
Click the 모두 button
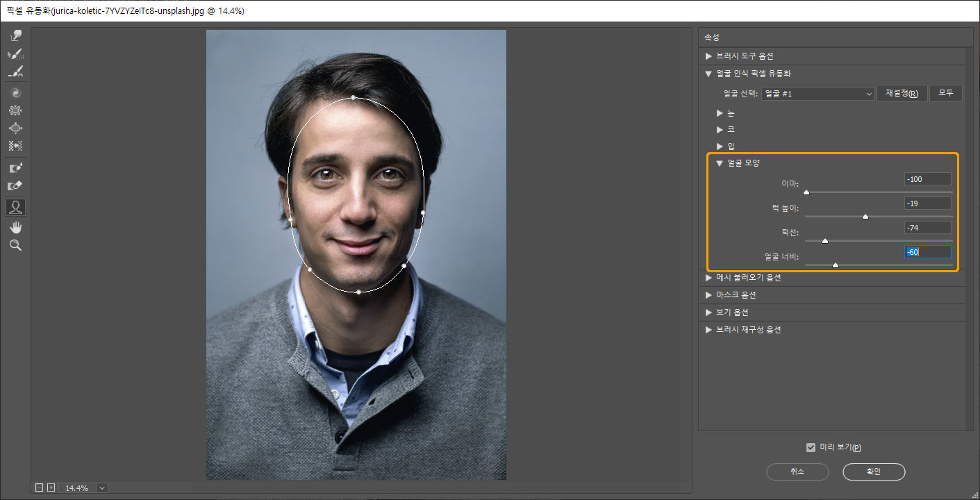(x=945, y=94)
